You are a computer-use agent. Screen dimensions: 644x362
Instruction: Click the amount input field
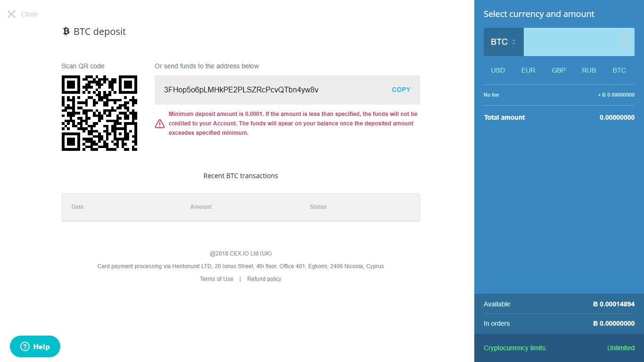coord(579,42)
